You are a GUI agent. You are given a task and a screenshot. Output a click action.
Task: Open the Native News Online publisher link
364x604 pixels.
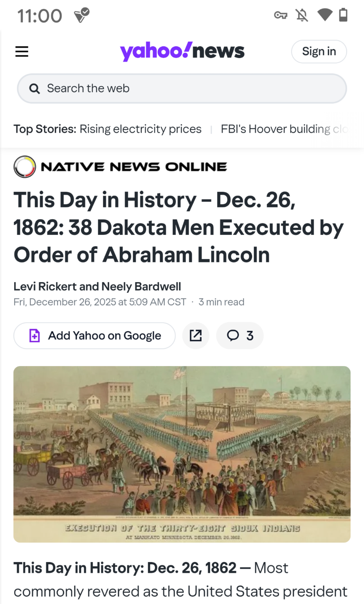pos(134,167)
